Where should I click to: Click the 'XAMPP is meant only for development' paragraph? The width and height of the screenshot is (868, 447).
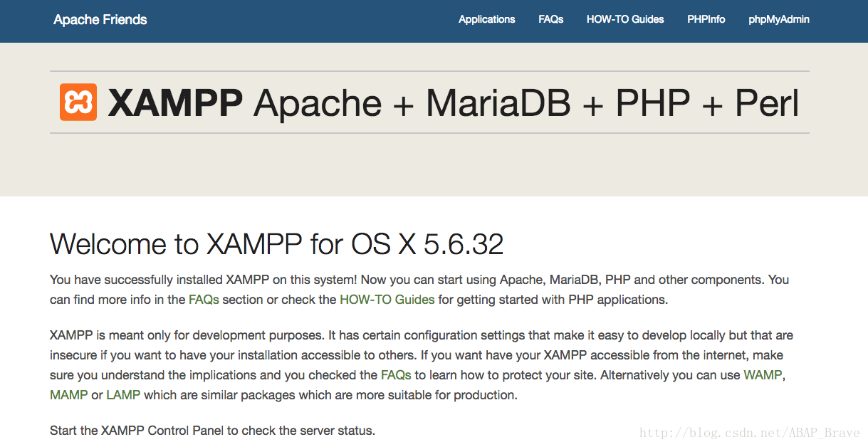point(422,365)
